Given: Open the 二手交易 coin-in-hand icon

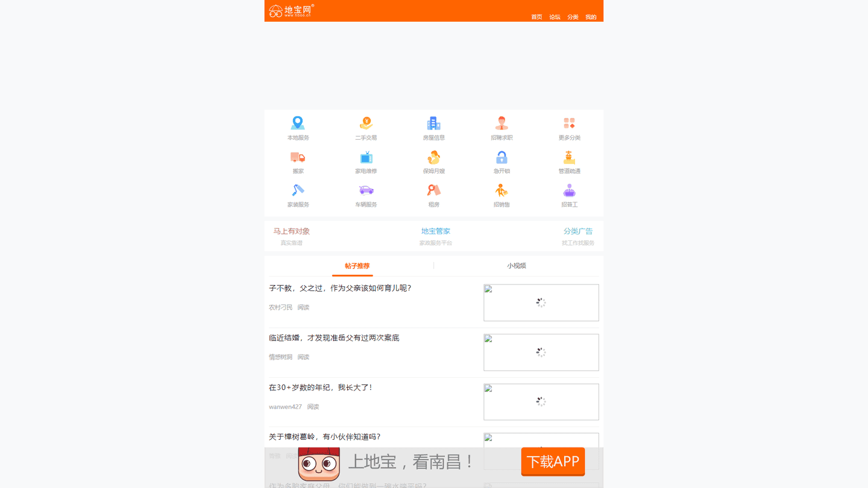Looking at the screenshot, I should [366, 123].
